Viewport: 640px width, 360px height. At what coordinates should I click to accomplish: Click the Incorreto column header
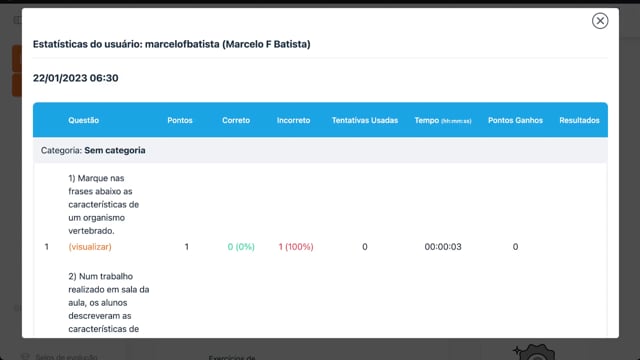pyautogui.click(x=293, y=120)
